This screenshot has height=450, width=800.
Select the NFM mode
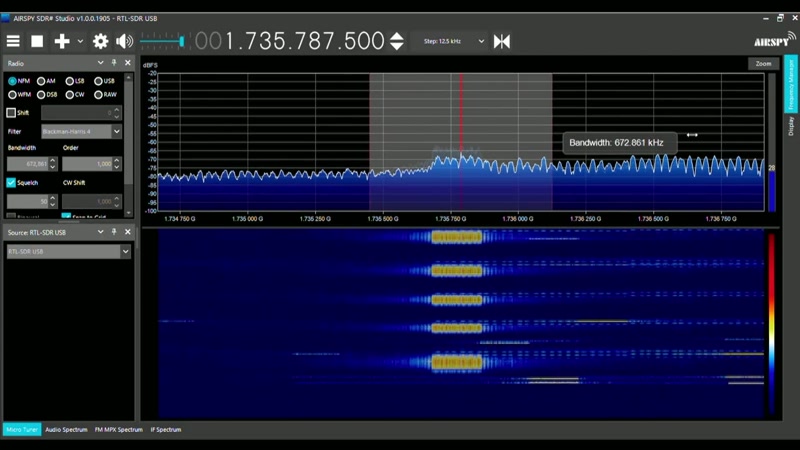pyautogui.click(x=18, y=81)
